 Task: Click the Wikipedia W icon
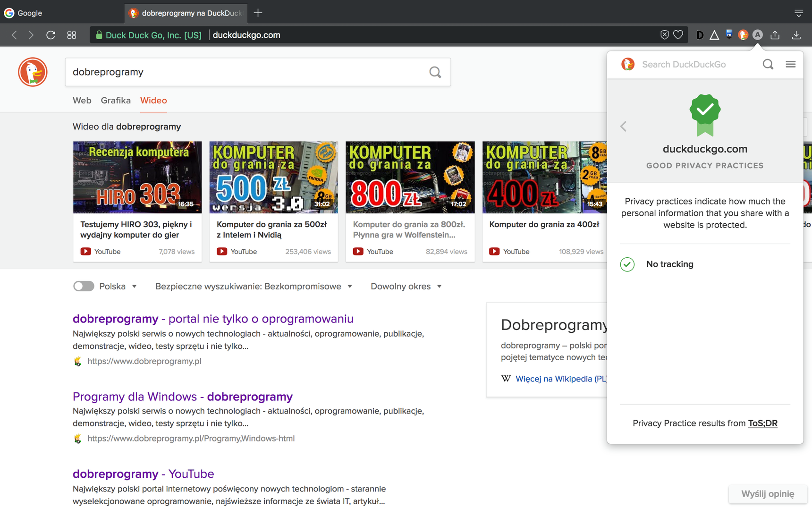(506, 378)
